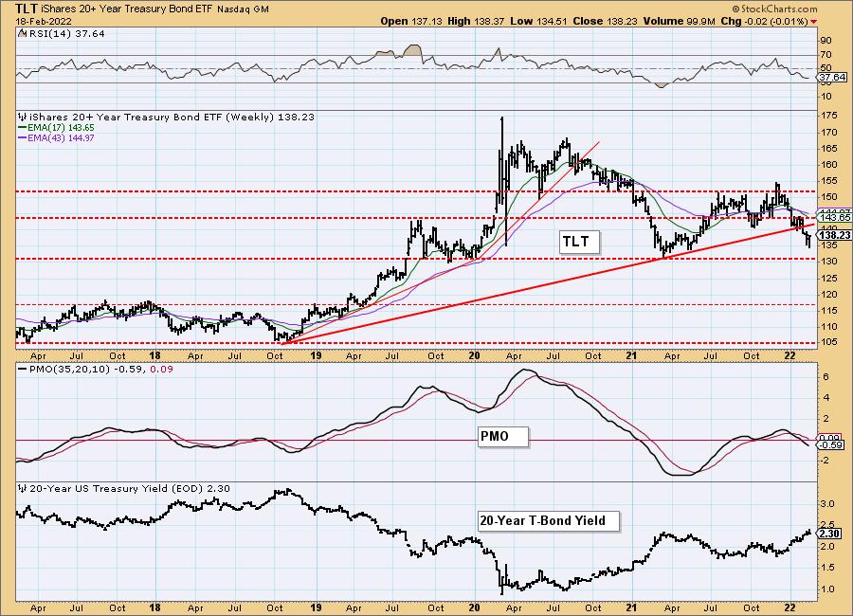Click the 105 label on the price axis

830,342
